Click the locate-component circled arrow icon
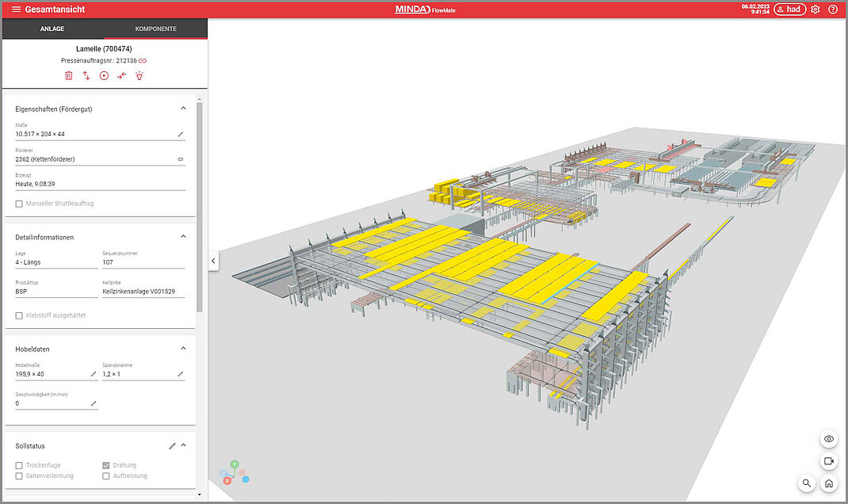Viewport: 848px width, 504px height. (104, 75)
